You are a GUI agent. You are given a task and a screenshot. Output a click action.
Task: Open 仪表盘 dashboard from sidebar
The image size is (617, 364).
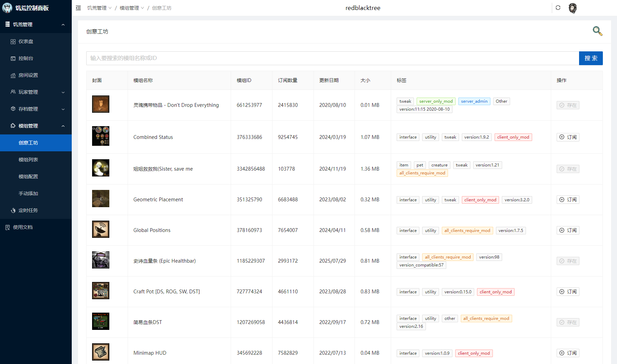coord(26,41)
